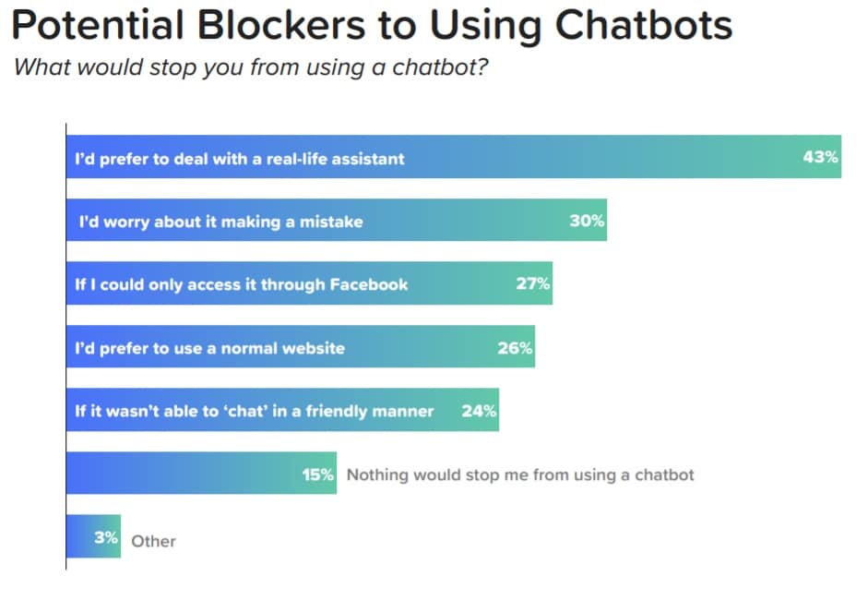Select the 'chat in a friendly manner' bar
Viewport: 868px width, 589px height.
[282, 410]
